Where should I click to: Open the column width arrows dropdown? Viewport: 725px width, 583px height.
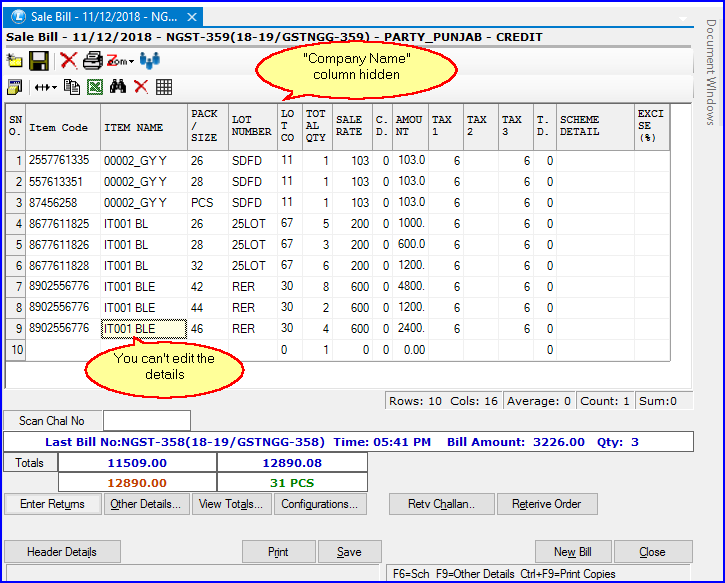coord(46,87)
